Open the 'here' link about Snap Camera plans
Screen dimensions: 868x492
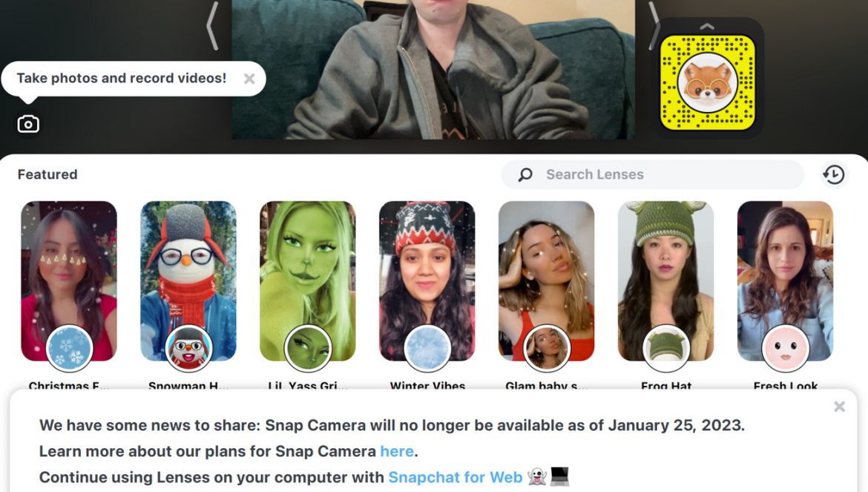[x=397, y=451]
